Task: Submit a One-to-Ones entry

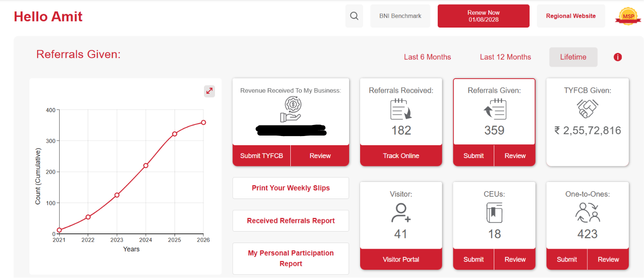Action: (567, 259)
